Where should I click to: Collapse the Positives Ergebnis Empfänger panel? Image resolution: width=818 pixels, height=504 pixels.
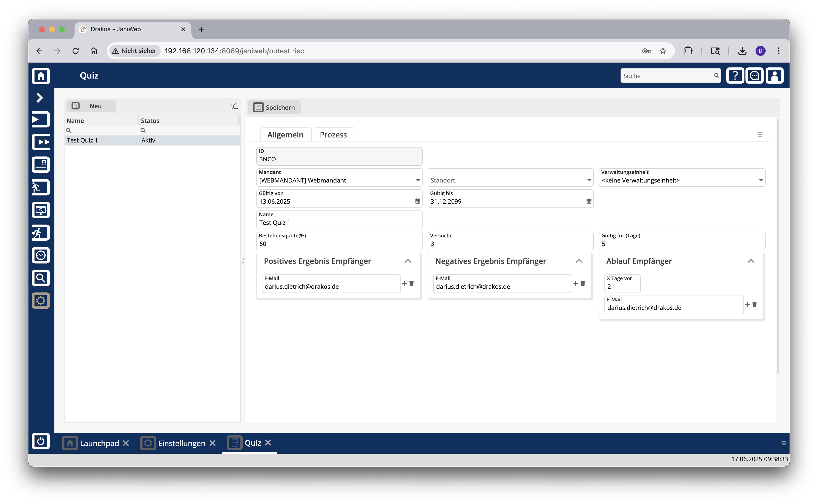point(408,261)
